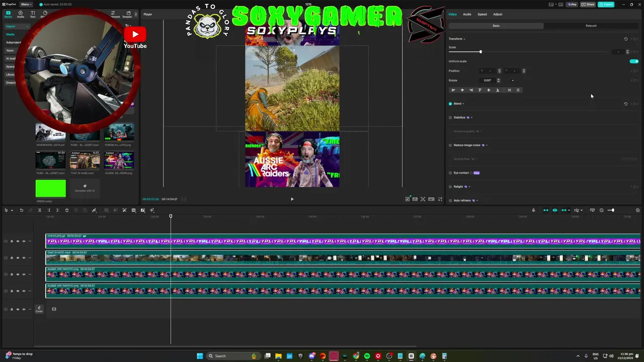Undo the last edit in timeline toolbar
This screenshot has height=362, width=644.
click(x=21, y=210)
